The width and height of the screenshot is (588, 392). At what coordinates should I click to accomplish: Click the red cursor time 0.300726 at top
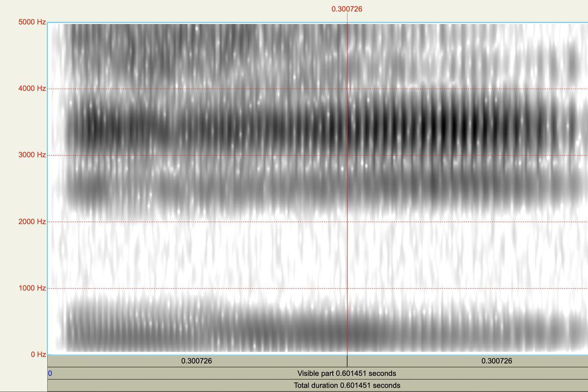click(x=347, y=9)
